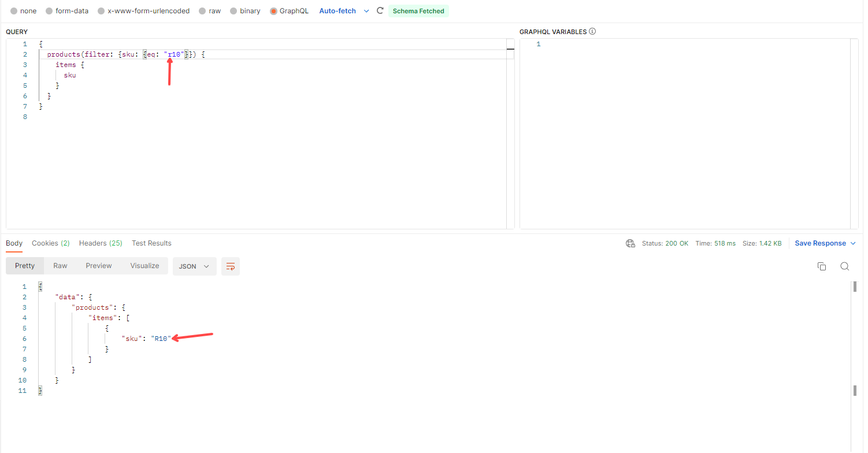Image resolution: width=868 pixels, height=453 pixels.
Task: Select the GraphQL body radio button
Action: pyautogui.click(x=273, y=11)
